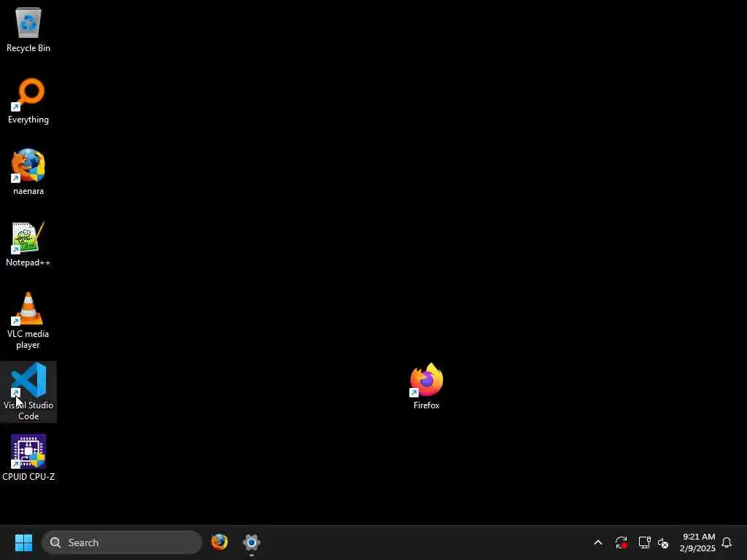Select the Visual Studio Code shortcut
The height and width of the screenshot is (560, 747).
28,380
